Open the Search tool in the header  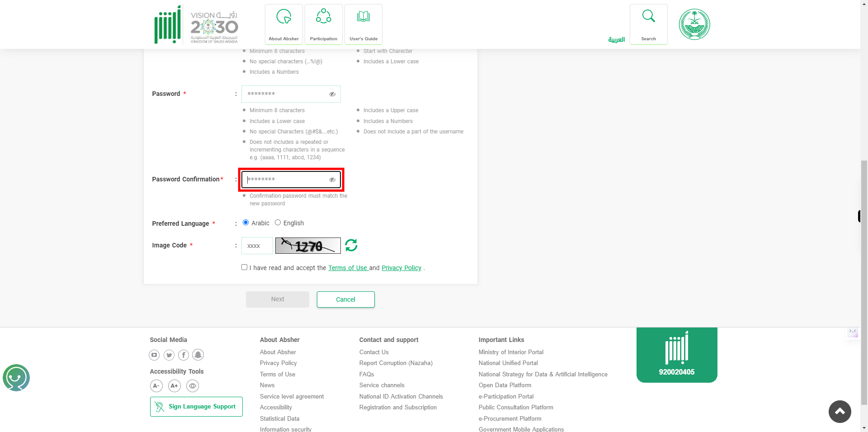point(649,24)
